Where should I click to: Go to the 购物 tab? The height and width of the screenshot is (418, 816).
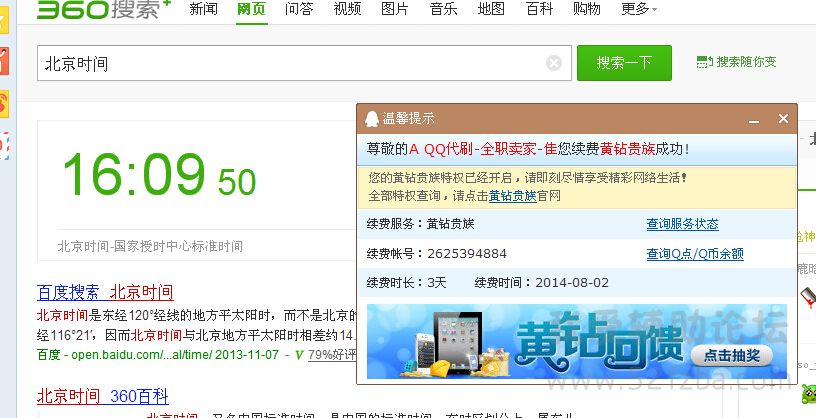tap(586, 9)
